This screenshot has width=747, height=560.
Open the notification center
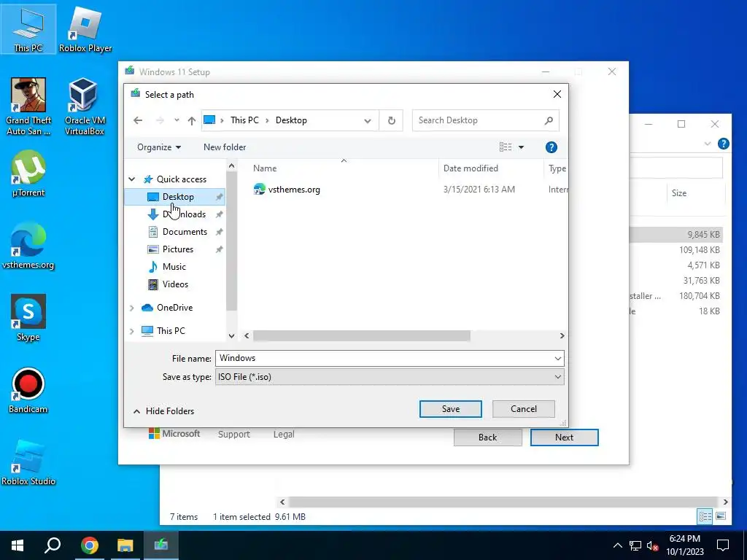coord(723,545)
